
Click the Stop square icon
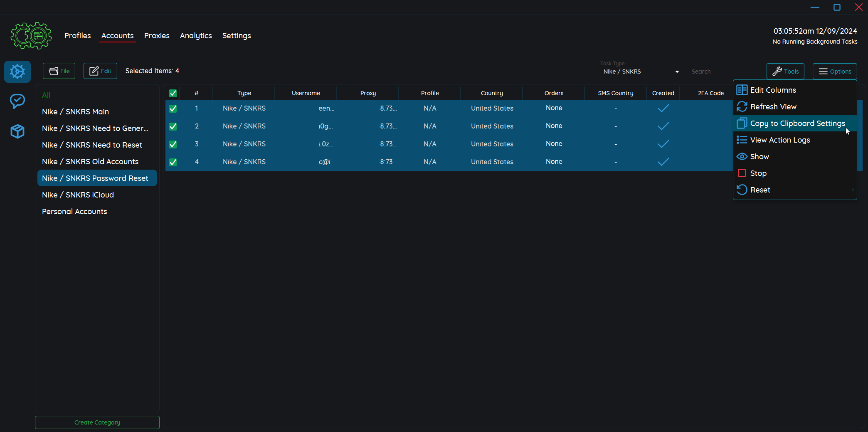[742, 173]
